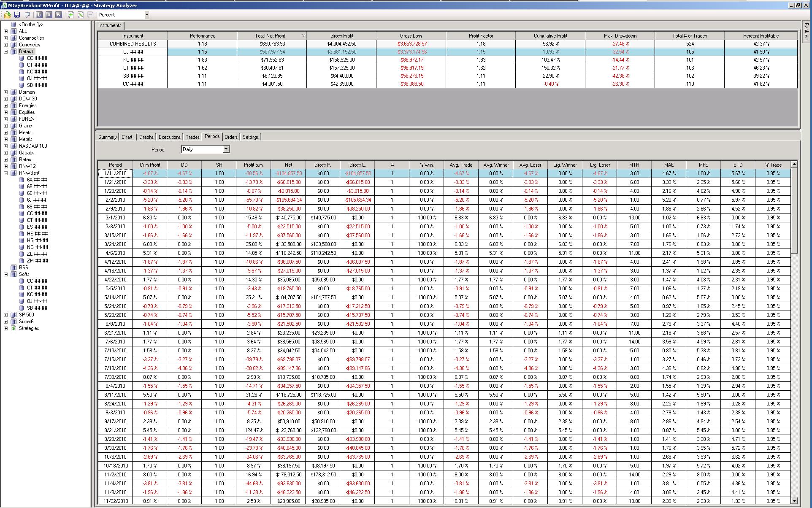Click the pencil edit-list toolbar icon
812x508 pixels.
click(x=80, y=15)
